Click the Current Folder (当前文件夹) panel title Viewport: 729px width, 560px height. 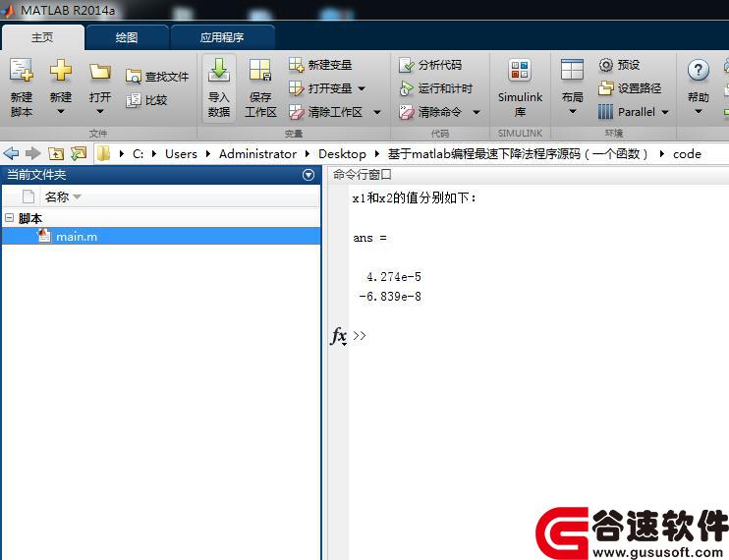36,175
